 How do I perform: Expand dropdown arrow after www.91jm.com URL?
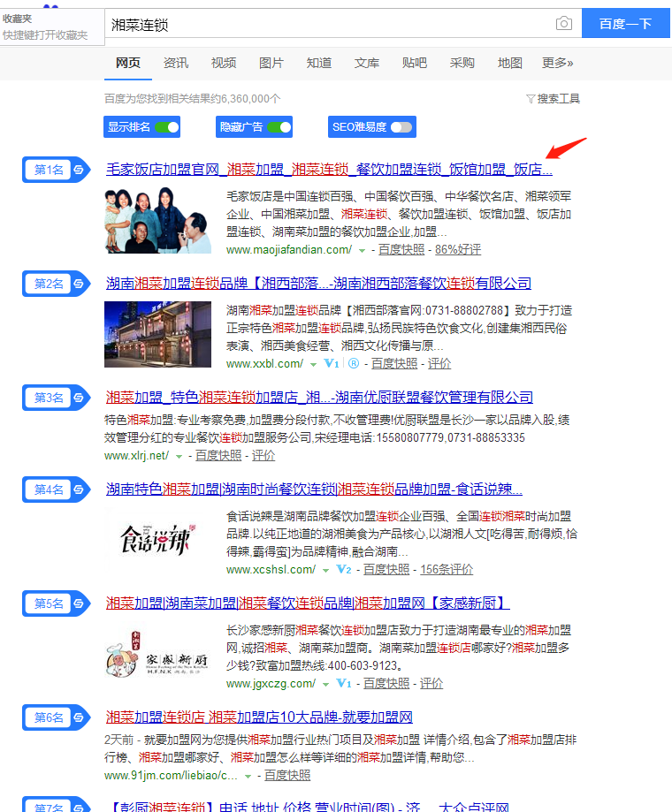tap(248, 777)
